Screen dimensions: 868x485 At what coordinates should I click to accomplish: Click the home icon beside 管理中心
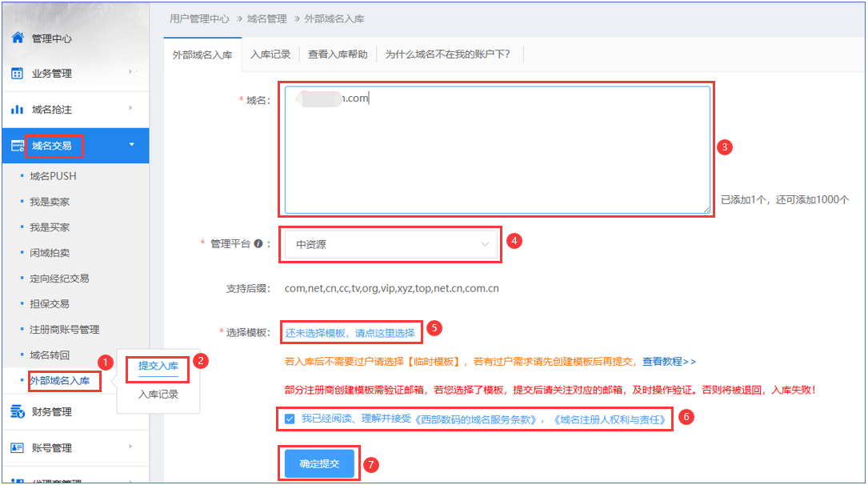17,38
